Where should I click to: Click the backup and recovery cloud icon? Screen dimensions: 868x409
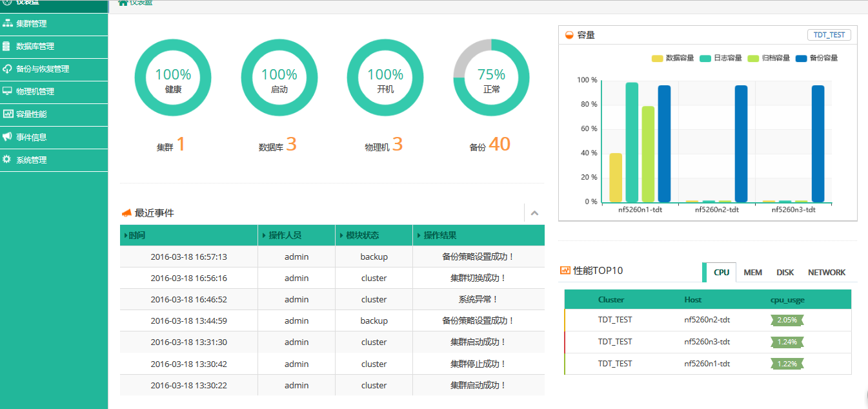(x=7, y=68)
